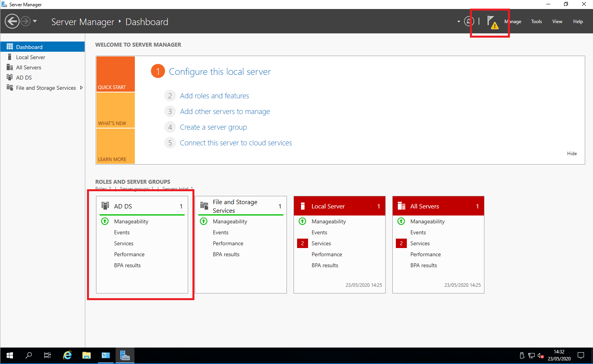Image resolution: width=593 pixels, height=364 pixels.
Task: Click the AD DS icon in sidebar
Action: (x=10, y=78)
